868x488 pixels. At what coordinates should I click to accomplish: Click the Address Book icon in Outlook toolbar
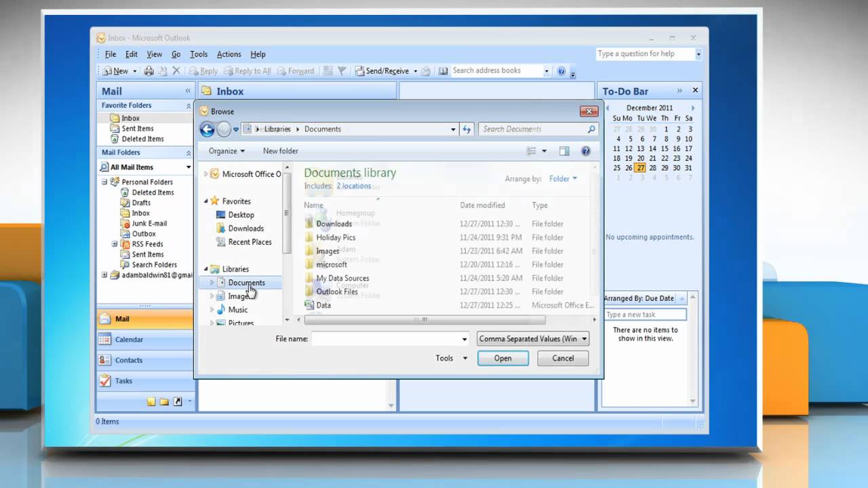443,70
